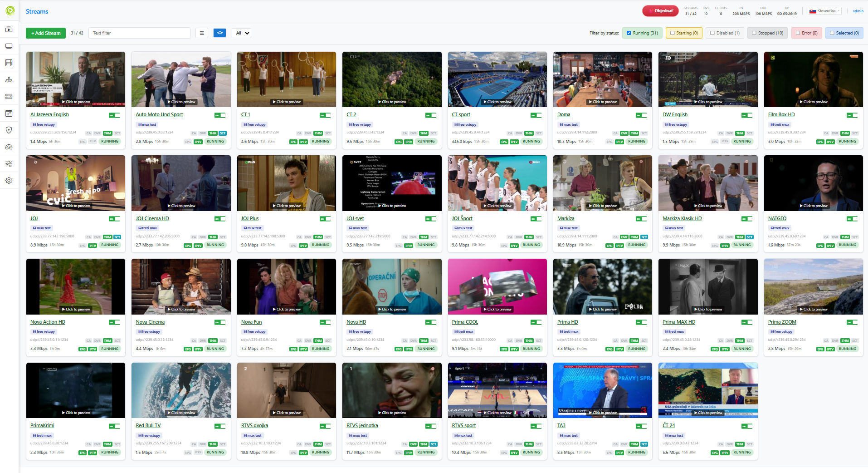Toggle the PrimaKrimi stream switch
The image size is (868, 473).
pos(114,426)
